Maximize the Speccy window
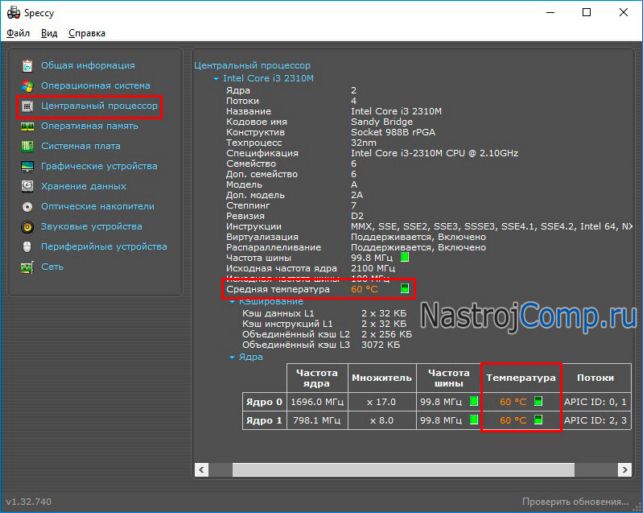 pyautogui.click(x=587, y=12)
